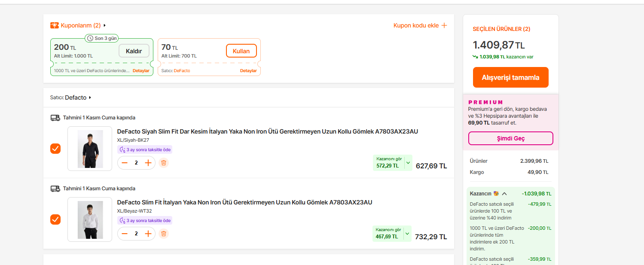Image resolution: width=644 pixels, height=265 pixels.
Task: Expand Kazancını gör for 627,69 TL item
Action: 408,163
